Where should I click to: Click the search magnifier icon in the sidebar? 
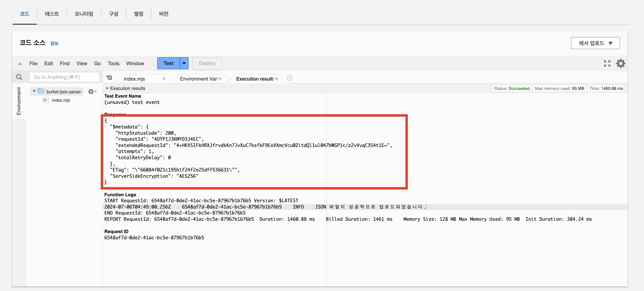point(19,77)
